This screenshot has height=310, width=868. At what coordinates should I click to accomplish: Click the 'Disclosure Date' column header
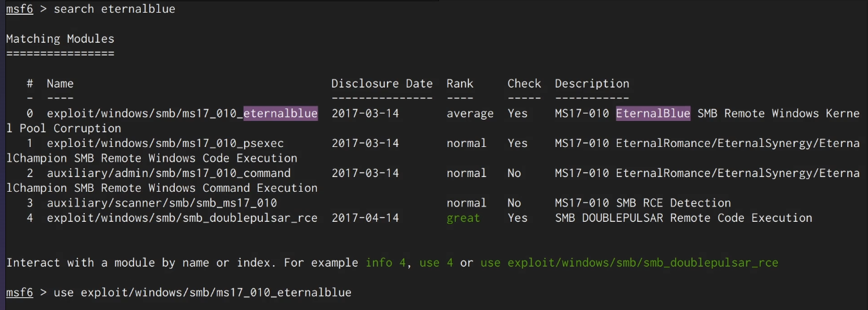382,84
